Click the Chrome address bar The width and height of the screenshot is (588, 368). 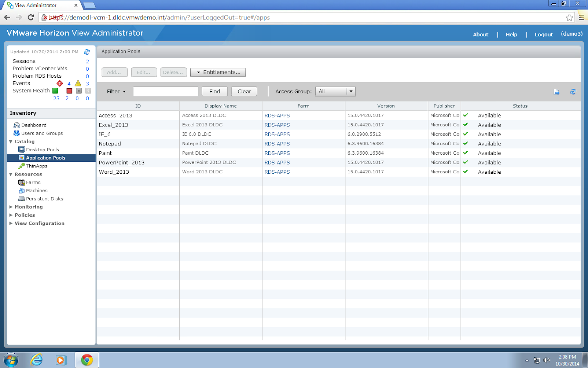tap(307, 17)
